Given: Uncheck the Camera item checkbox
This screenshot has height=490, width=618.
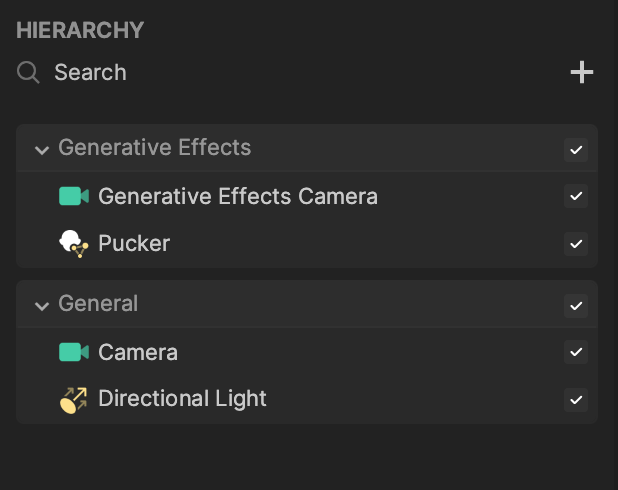Looking at the screenshot, I should point(576,352).
